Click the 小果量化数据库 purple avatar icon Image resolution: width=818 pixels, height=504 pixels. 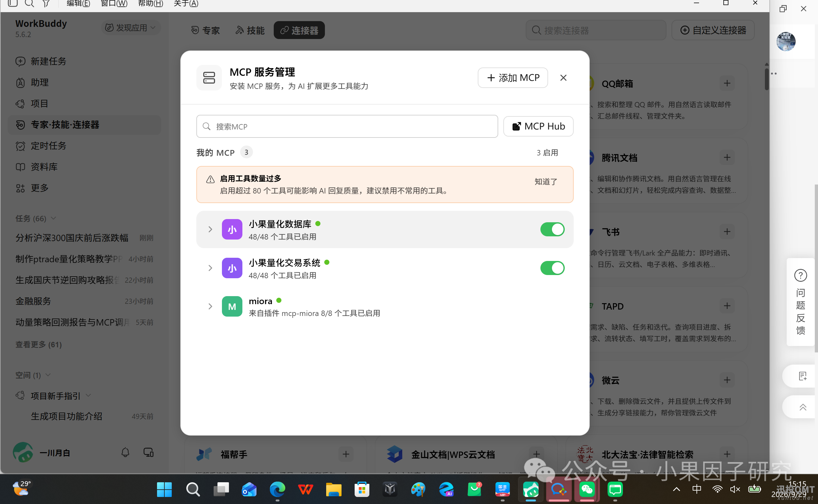(x=232, y=229)
